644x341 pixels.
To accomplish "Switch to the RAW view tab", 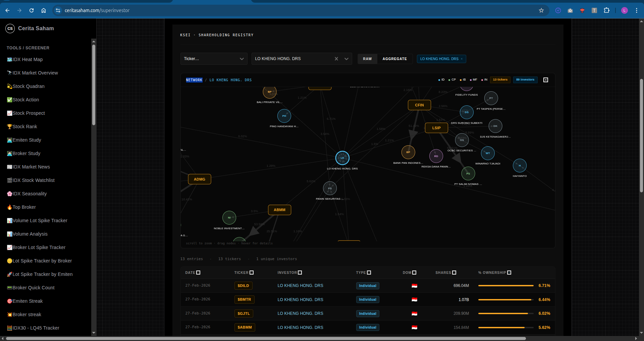I will click(367, 59).
